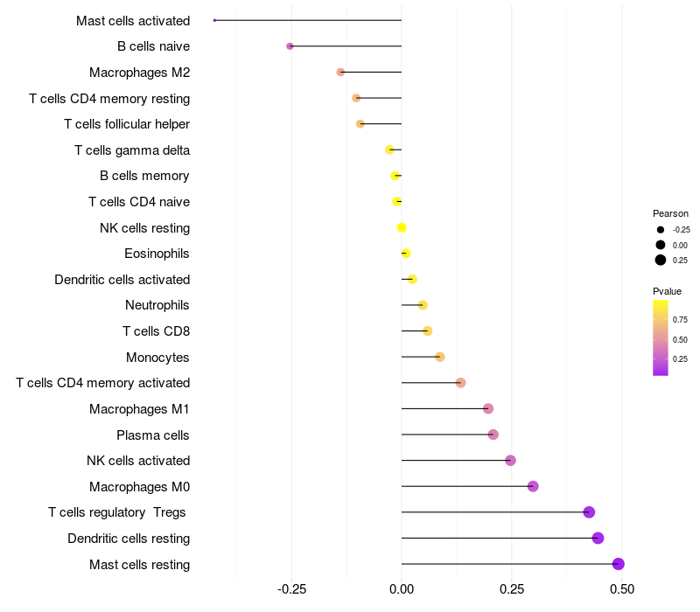700x612 pixels.
Task: Select the Monocytes axis label
Action: tap(157, 358)
